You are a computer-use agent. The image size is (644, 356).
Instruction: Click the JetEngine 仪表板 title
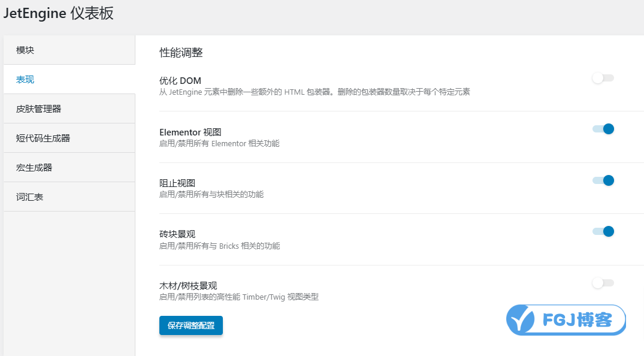coord(58,13)
